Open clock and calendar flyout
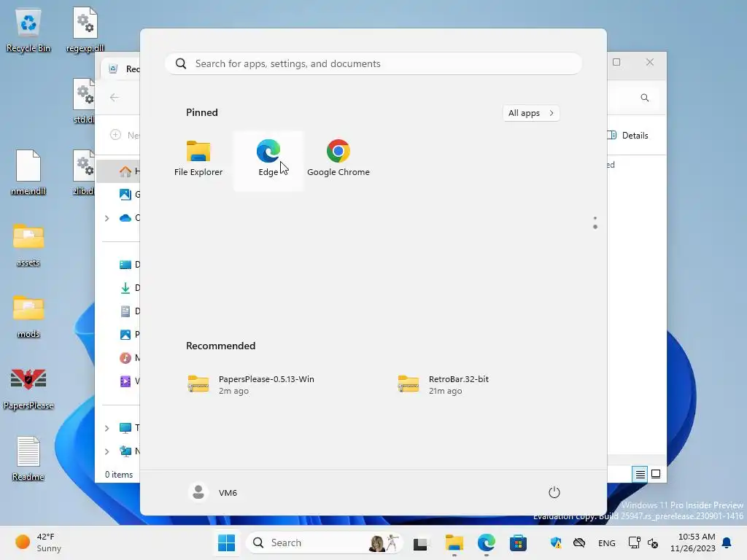 692,542
